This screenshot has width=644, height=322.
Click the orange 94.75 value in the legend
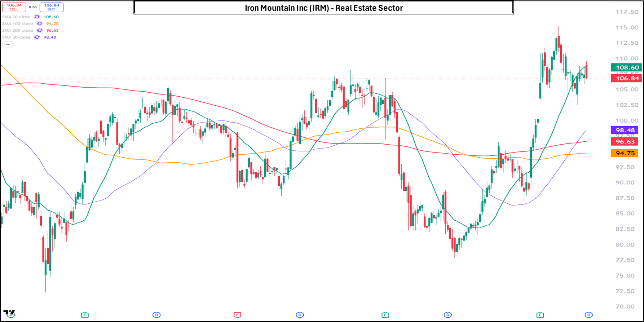point(52,24)
